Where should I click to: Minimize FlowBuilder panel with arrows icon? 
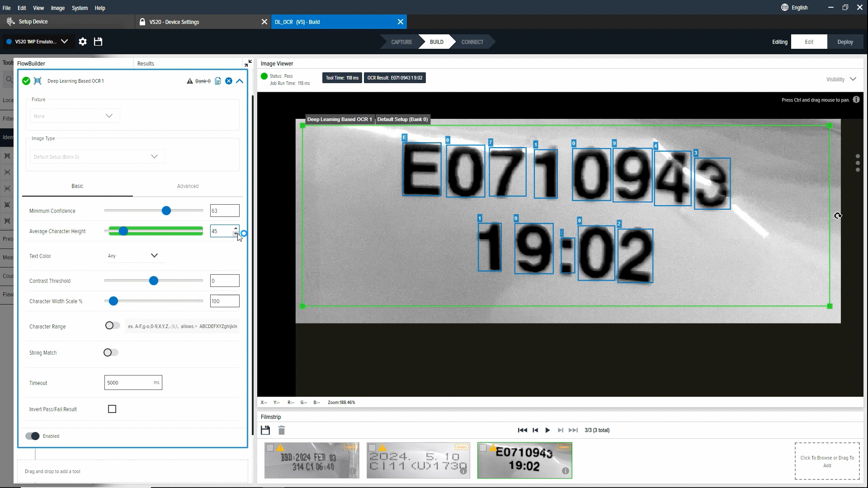click(x=248, y=63)
